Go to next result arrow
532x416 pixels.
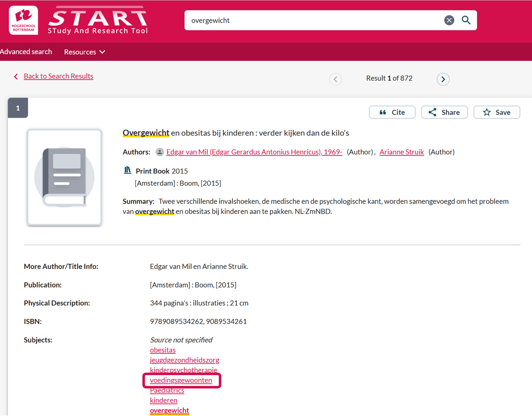(443, 79)
